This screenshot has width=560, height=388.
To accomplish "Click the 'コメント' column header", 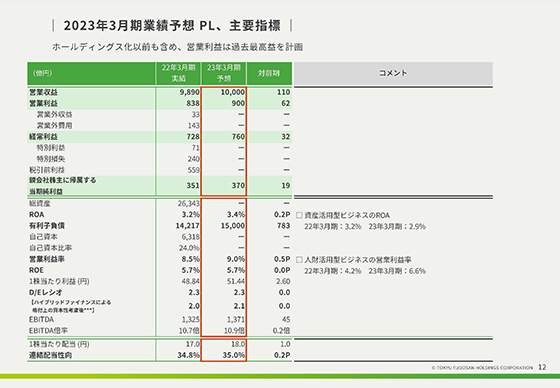I will click(393, 73).
